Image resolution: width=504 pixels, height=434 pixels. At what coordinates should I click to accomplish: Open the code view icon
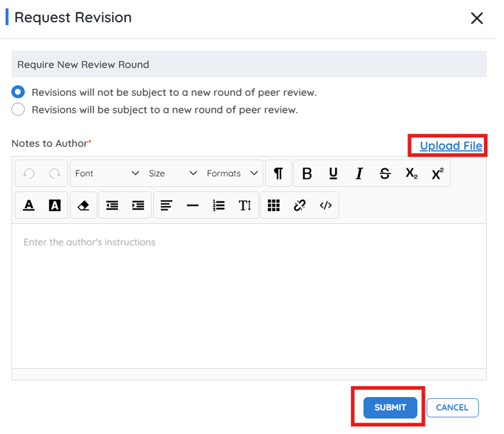click(326, 205)
